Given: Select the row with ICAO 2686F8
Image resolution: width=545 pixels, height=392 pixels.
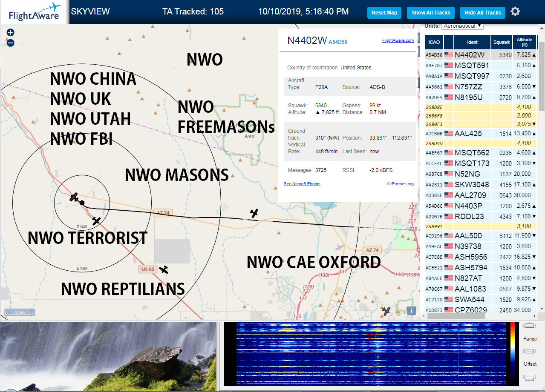Looking at the screenshot, I should pyautogui.click(x=482, y=116).
